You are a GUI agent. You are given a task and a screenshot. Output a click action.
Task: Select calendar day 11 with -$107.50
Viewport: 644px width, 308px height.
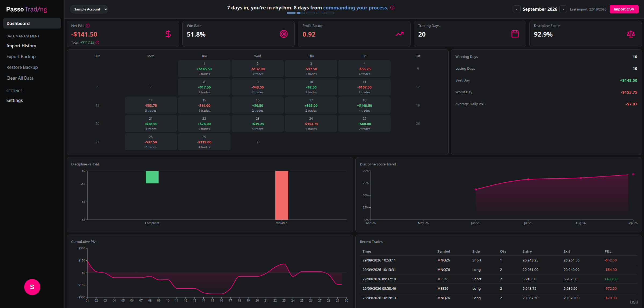click(x=364, y=87)
